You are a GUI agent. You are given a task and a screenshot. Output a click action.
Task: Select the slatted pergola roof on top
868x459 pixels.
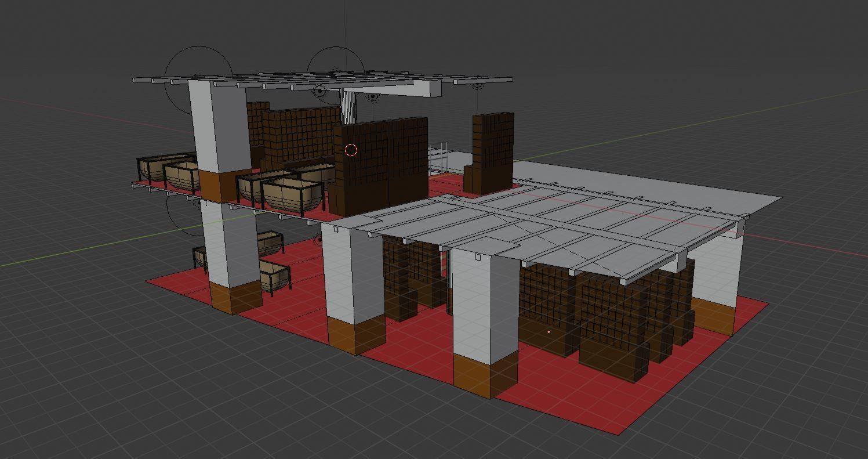pos(322,79)
